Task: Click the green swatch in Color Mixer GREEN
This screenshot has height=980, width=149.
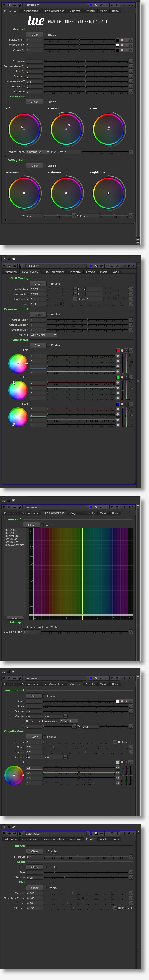Action: pyautogui.click(x=118, y=377)
